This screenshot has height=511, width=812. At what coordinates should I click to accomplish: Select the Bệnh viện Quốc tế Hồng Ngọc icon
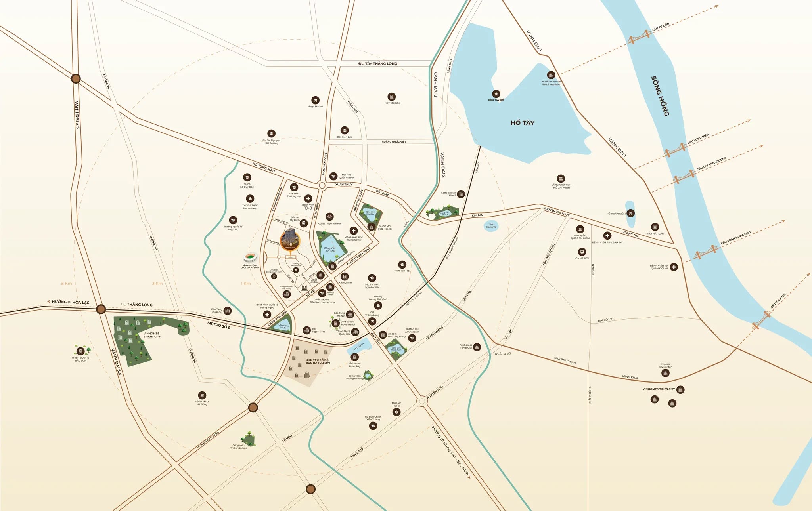tap(267, 315)
